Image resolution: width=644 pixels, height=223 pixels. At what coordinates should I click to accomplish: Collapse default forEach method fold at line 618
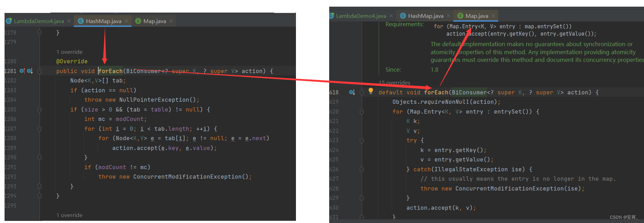[362, 93]
